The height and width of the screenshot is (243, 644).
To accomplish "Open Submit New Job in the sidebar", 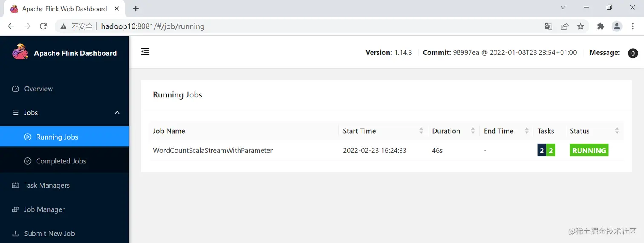I will tap(64, 234).
